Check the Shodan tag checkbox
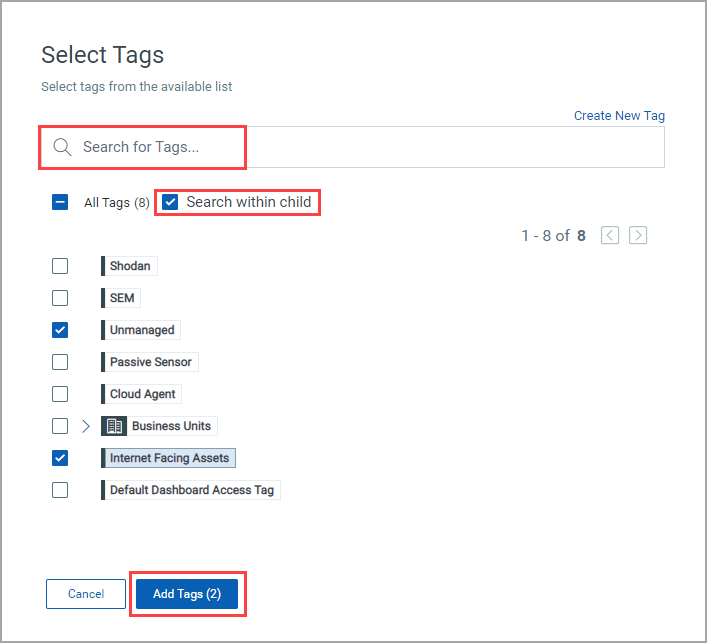 pos(60,266)
